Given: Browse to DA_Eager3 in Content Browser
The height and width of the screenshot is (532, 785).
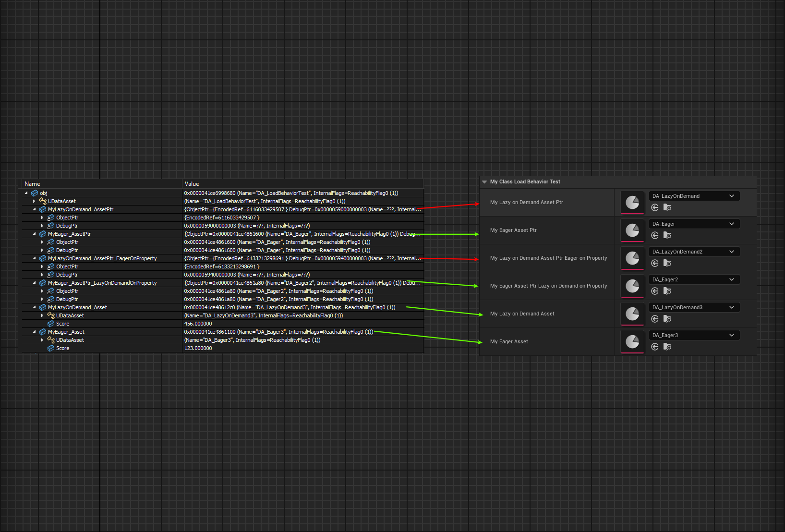Looking at the screenshot, I should (667, 347).
